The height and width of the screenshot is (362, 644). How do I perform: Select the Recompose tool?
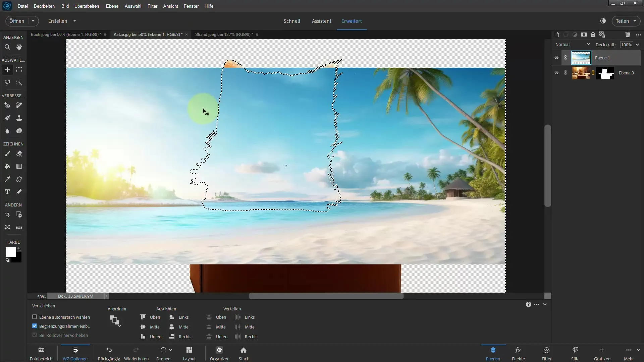click(19, 215)
